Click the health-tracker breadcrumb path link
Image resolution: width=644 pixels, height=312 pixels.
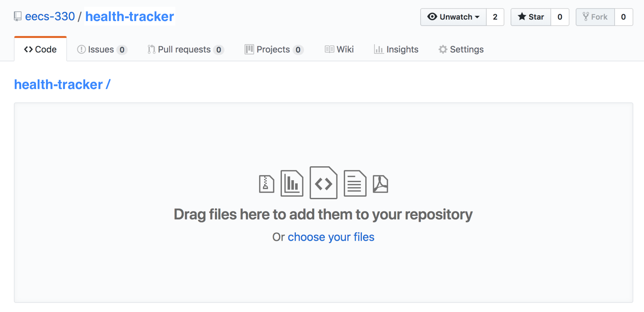click(x=58, y=84)
